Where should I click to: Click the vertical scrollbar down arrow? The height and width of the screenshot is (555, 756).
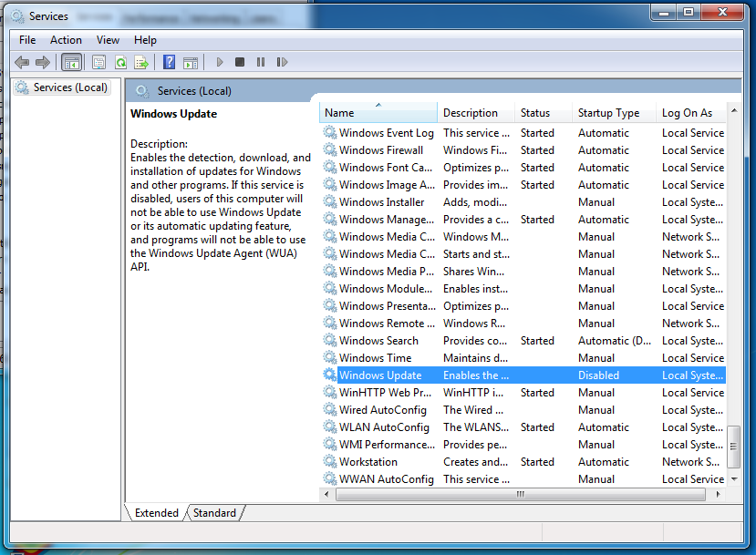click(x=734, y=478)
